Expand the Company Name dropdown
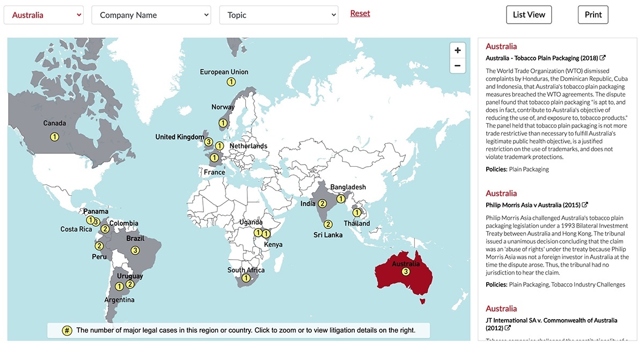 pyautogui.click(x=151, y=15)
